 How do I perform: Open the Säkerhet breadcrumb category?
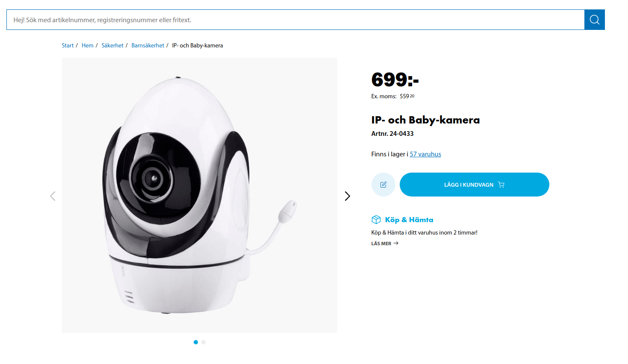coord(112,45)
